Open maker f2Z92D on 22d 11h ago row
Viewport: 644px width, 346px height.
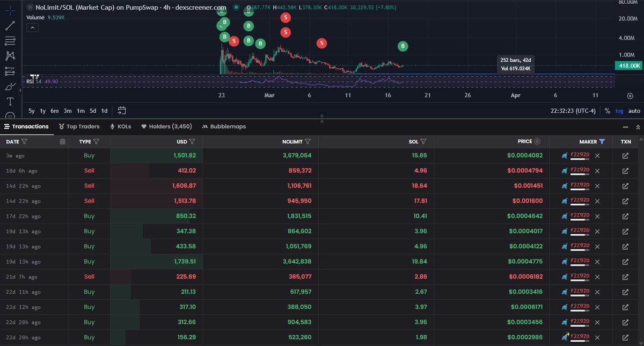click(x=580, y=291)
